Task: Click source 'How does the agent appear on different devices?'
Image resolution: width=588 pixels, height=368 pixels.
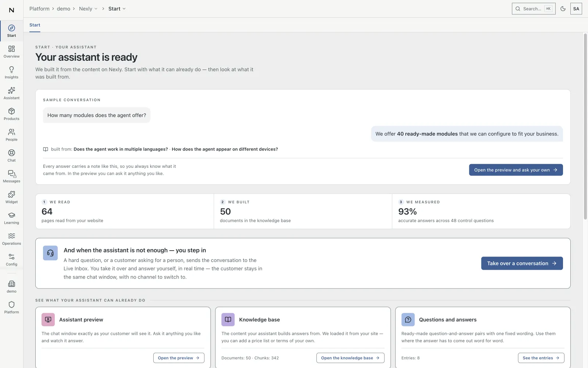Action: tap(225, 149)
